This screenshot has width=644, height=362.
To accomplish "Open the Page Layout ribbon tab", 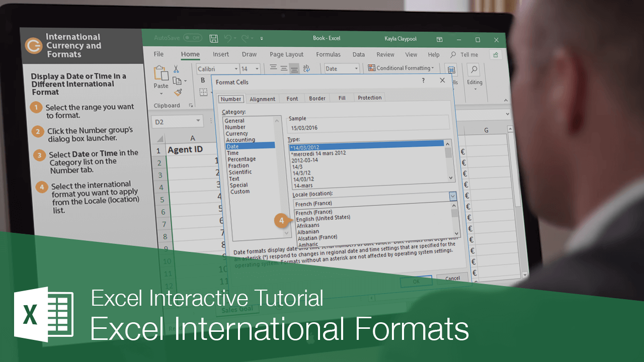I will pyautogui.click(x=286, y=54).
